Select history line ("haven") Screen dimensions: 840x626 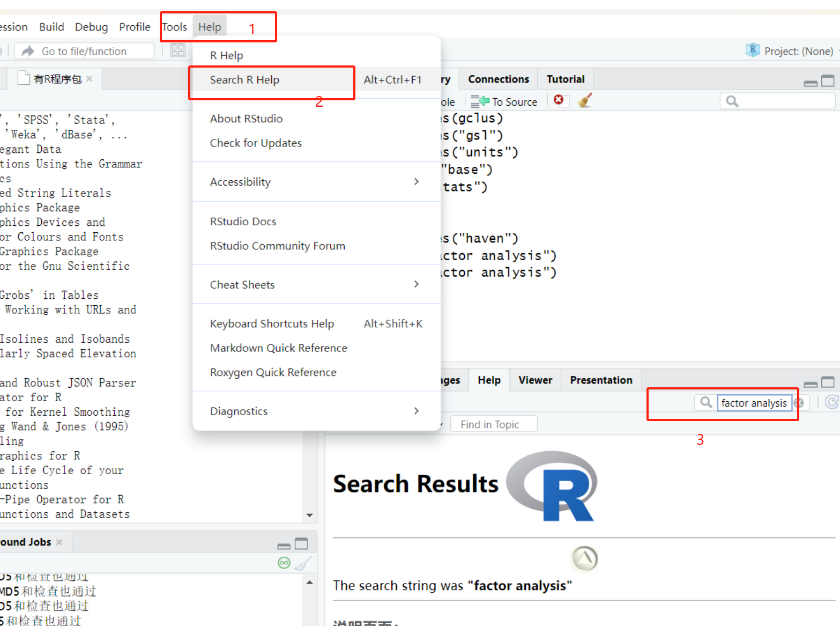point(480,238)
